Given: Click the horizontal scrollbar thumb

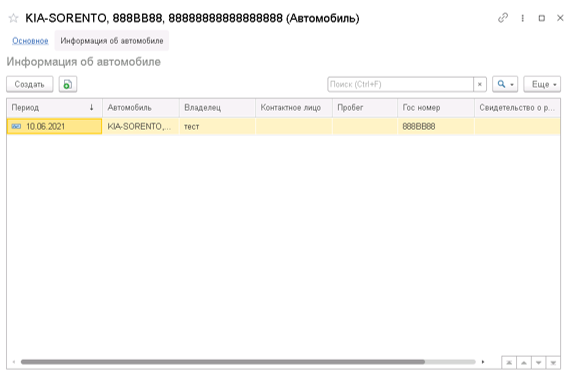Looking at the screenshot, I should [223, 362].
